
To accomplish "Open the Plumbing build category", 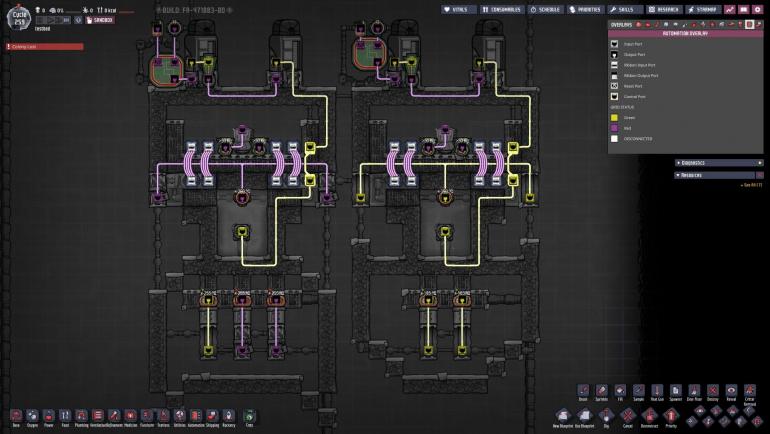I will pyautogui.click(x=82, y=417).
